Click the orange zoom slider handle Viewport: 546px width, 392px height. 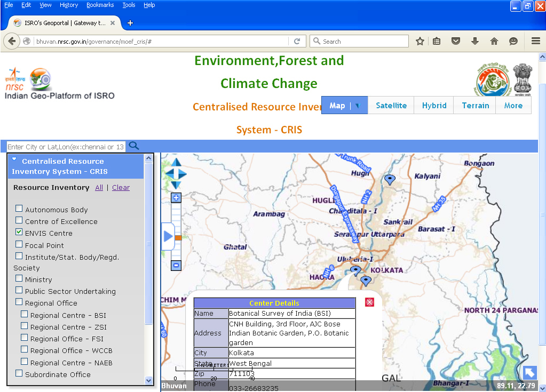[178, 238]
